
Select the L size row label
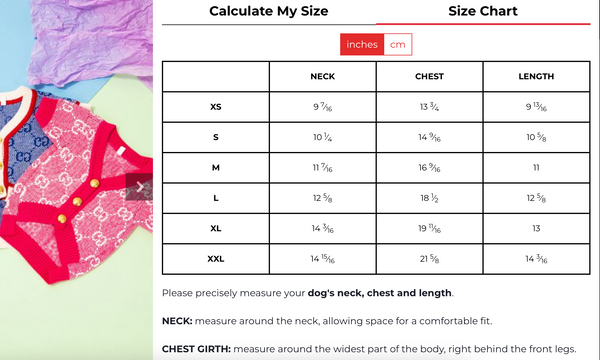pos(216,198)
